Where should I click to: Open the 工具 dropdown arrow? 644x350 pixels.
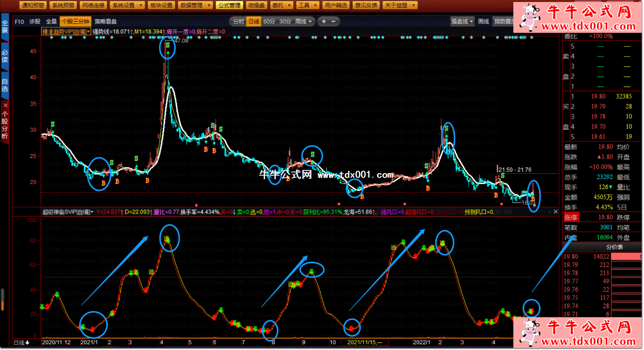pos(315,5)
